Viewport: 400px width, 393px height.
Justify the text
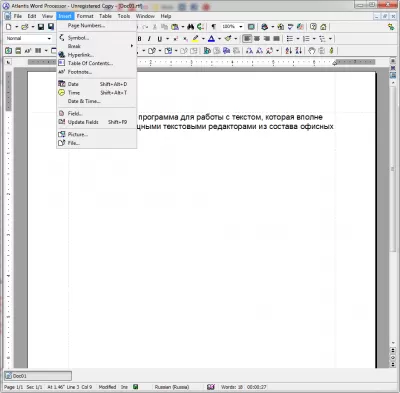tap(276, 39)
